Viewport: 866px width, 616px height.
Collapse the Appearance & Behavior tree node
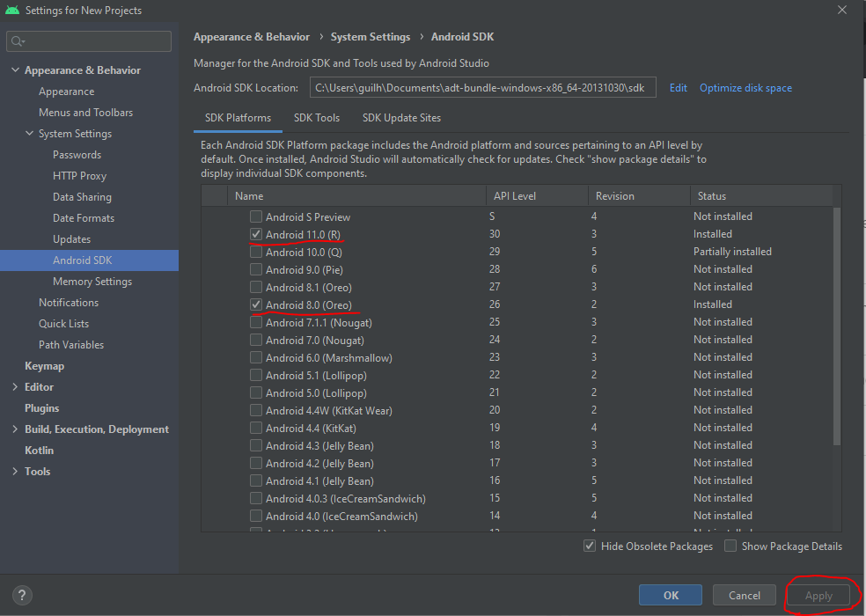tap(16, 70)
